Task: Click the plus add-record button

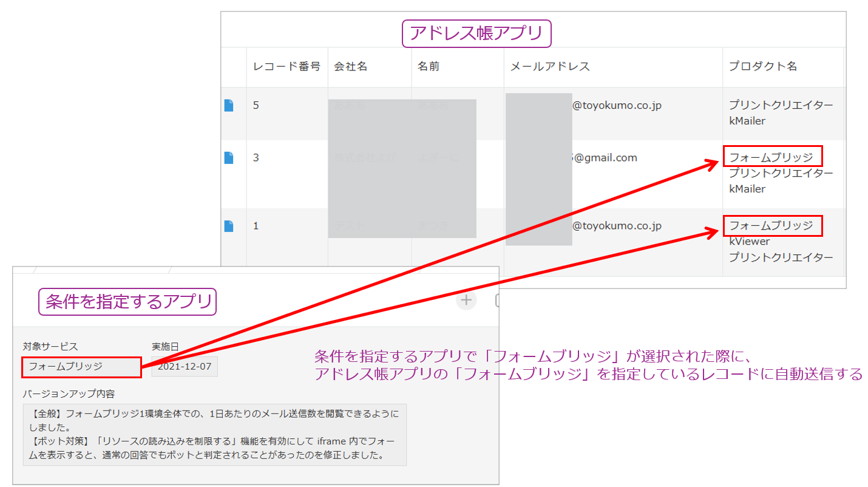Action: [x=466, y=299]
